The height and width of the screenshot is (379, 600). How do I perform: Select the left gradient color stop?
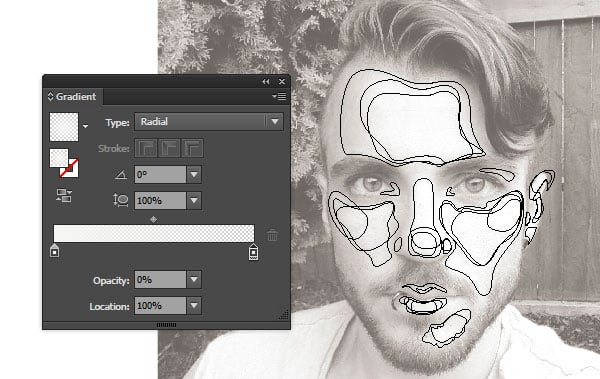point(55,250)
